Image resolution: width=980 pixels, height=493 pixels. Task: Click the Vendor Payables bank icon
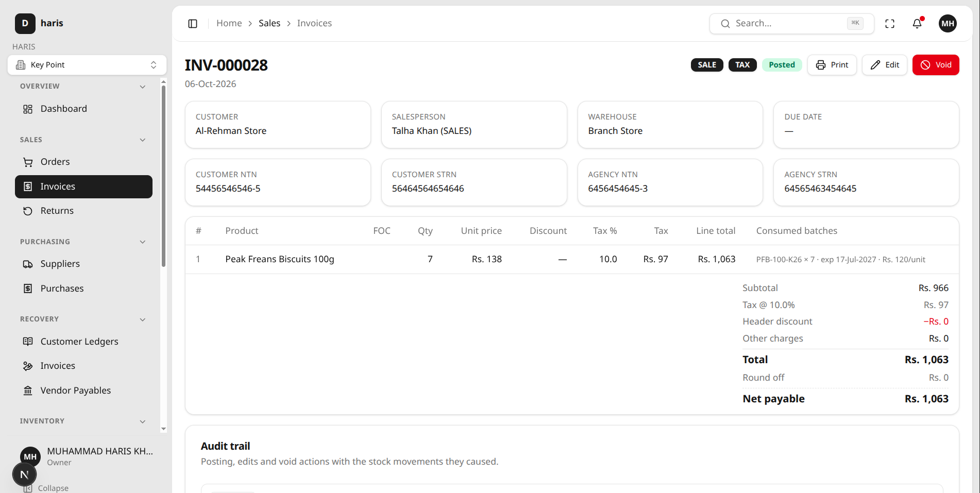28,390
